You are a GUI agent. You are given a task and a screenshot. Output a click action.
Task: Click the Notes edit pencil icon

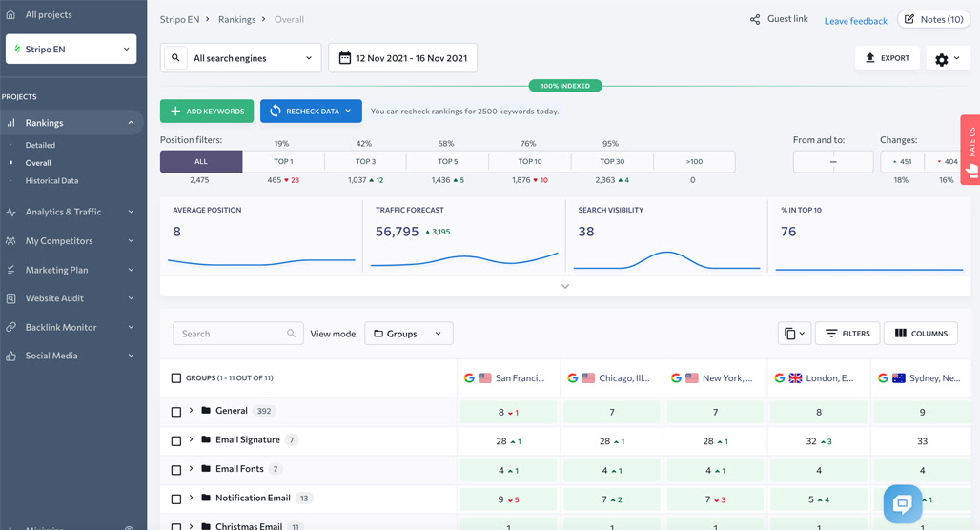[909, 19]
